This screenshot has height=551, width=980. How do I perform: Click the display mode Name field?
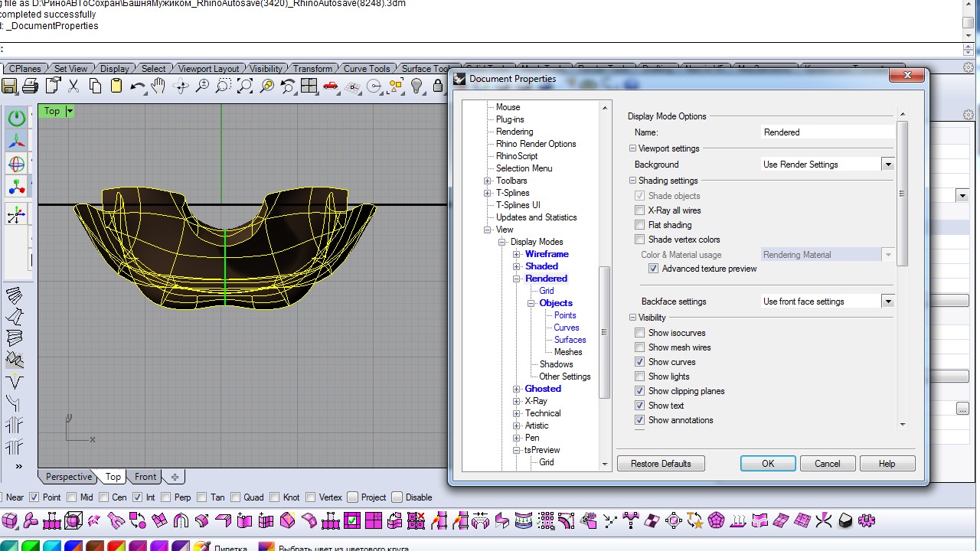click(827, 132)
